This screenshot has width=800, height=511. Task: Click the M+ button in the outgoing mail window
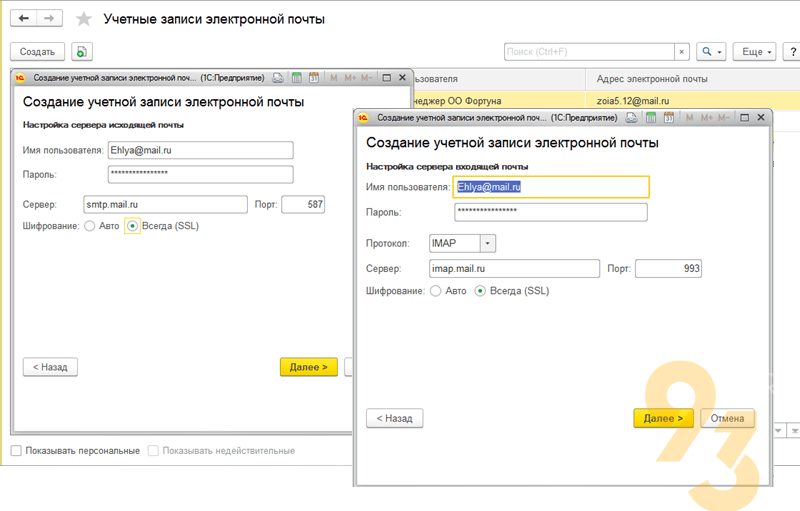coord(350,78)
